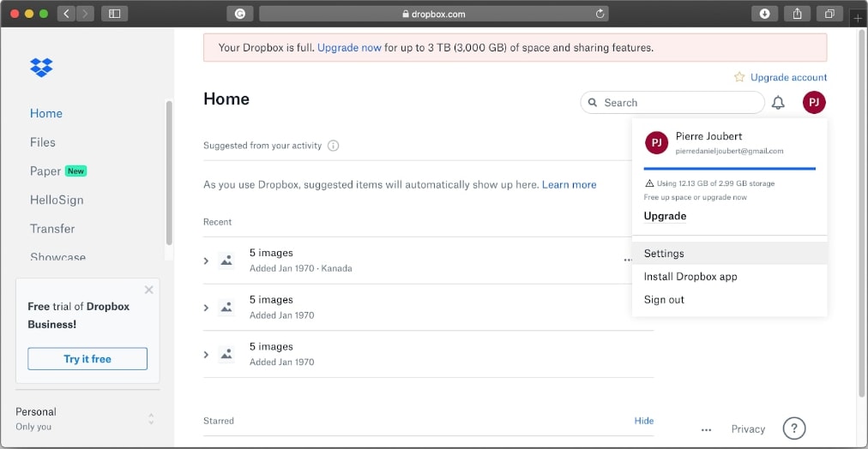Click the Upgrade now link

click(349, 48)
